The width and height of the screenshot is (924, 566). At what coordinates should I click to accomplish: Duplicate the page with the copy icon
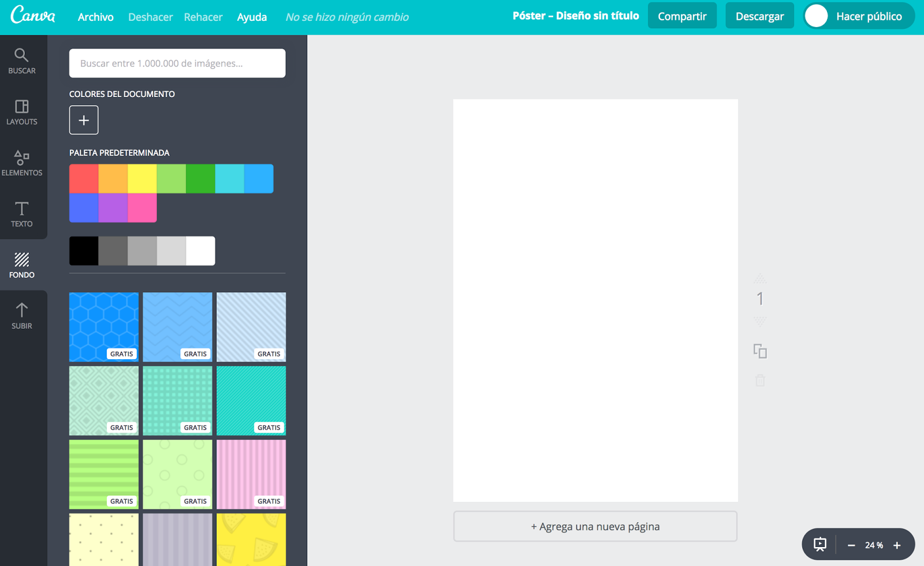(760, 351)
